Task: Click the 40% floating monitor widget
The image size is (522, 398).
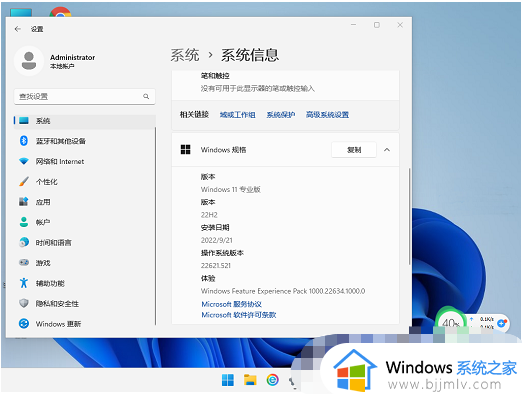Action: [450, 321]
